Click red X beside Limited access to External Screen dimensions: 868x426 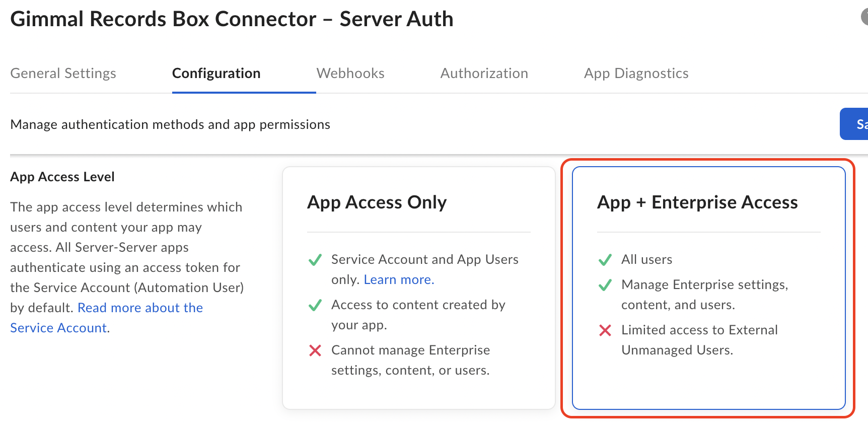pyautogui.click(x=605, y=330)
